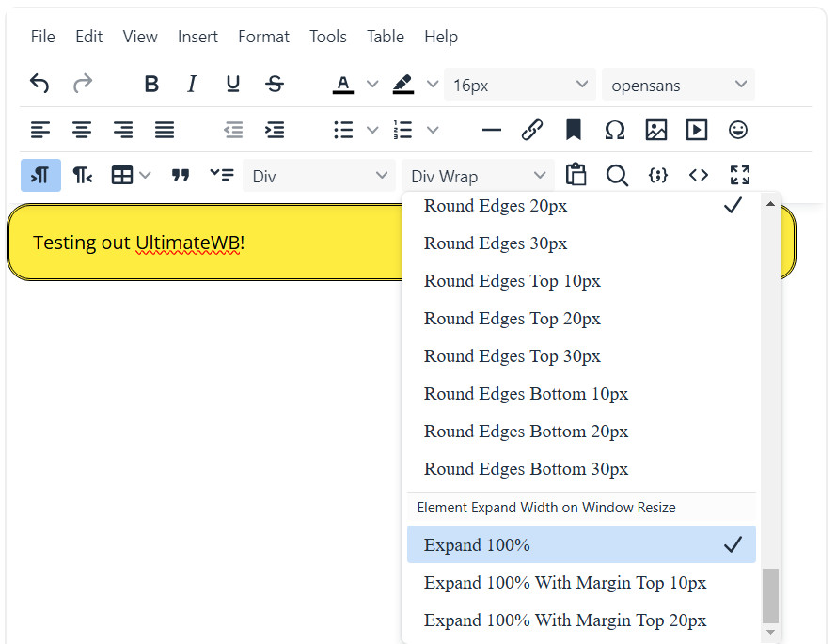Open the insert image dialog

(x=655, y=130)
